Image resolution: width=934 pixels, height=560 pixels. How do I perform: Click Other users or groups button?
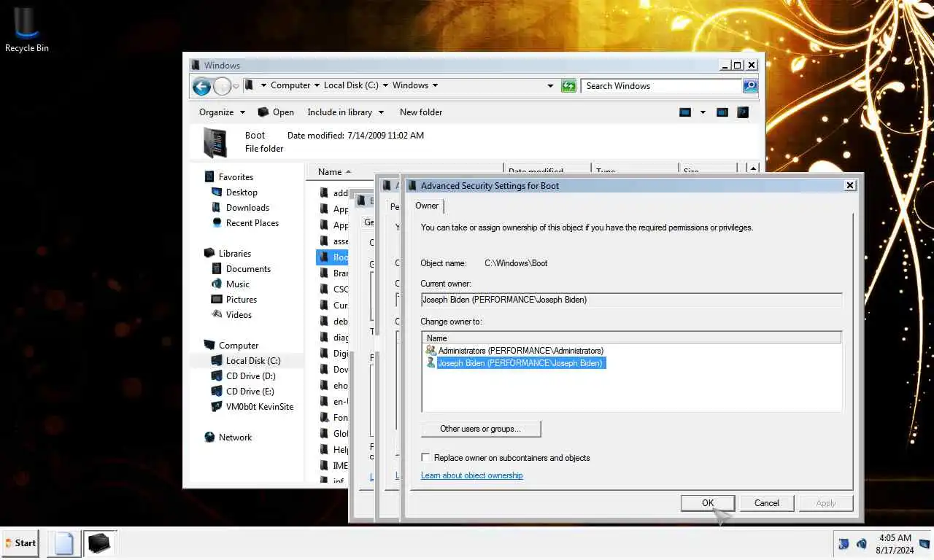coord(480,429)
